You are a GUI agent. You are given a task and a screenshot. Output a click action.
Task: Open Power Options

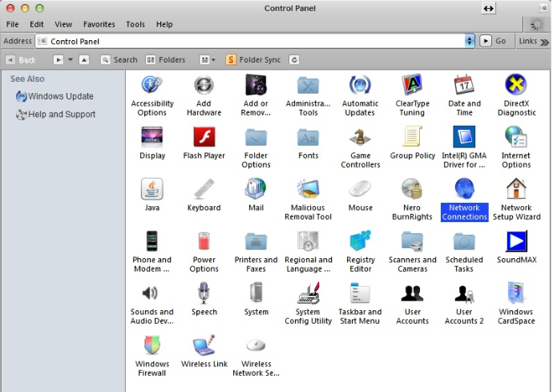tap(204, 252)
